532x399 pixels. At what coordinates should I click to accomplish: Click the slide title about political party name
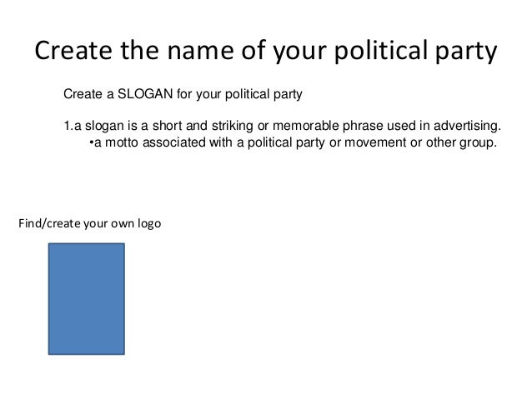click(x=265, y=52)
